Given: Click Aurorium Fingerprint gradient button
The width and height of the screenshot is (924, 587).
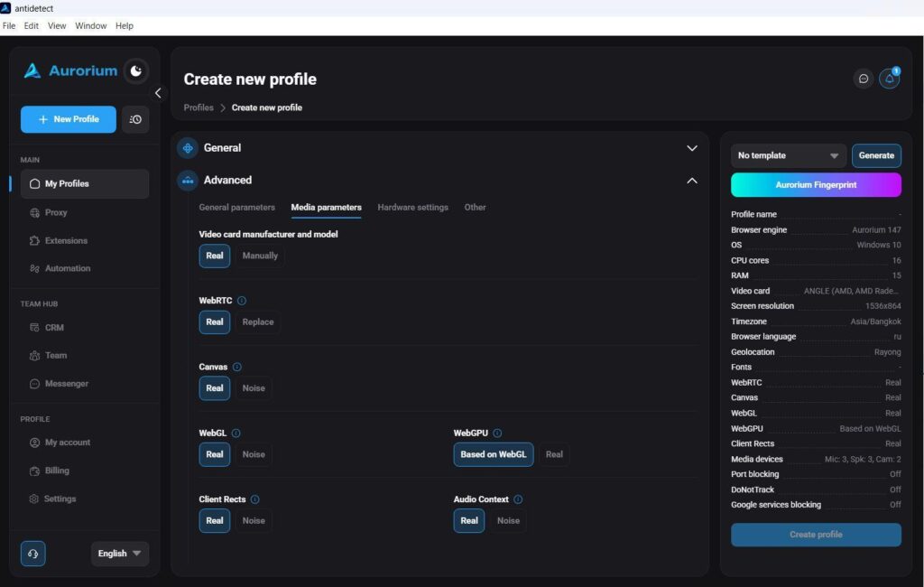Looking at the screenshot, I should tap(816, 185).
